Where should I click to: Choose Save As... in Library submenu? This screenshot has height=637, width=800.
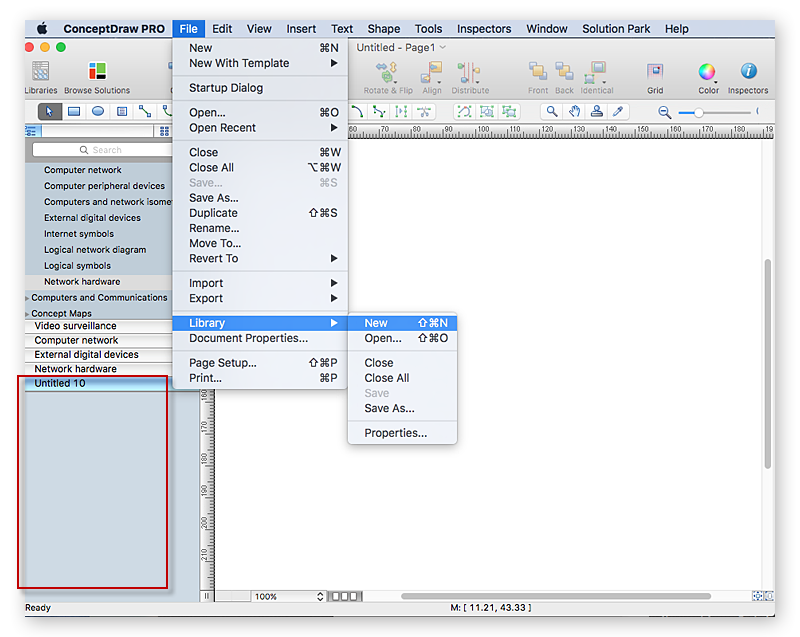403,408
